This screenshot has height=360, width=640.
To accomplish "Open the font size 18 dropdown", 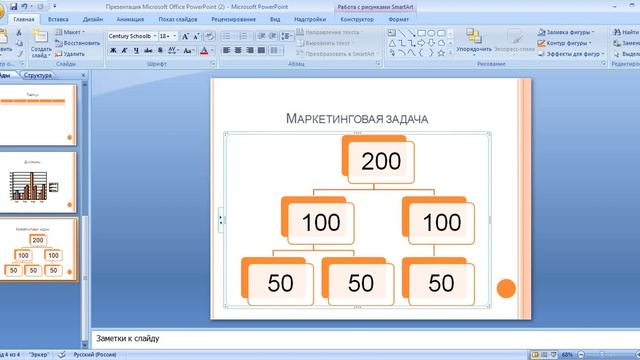I will point(175,36).
